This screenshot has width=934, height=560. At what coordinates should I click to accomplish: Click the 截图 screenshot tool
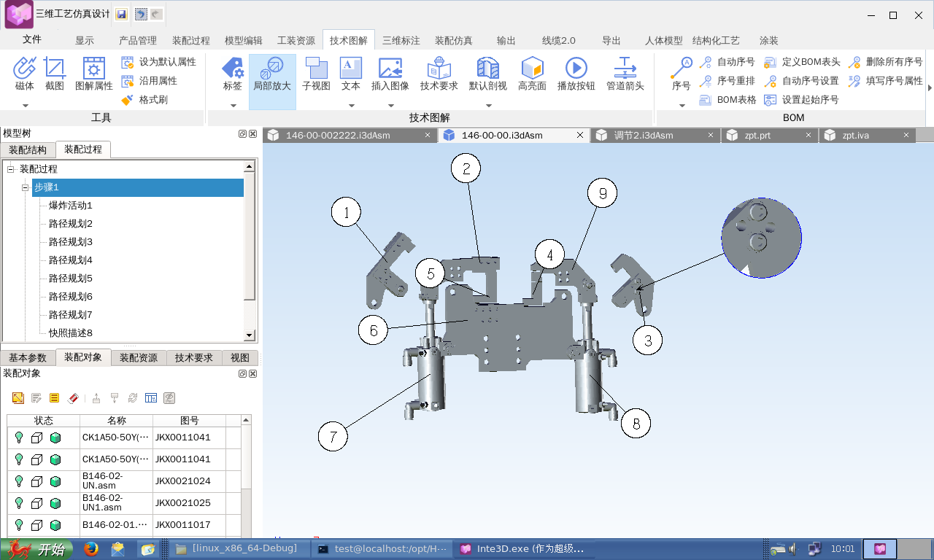55,75
